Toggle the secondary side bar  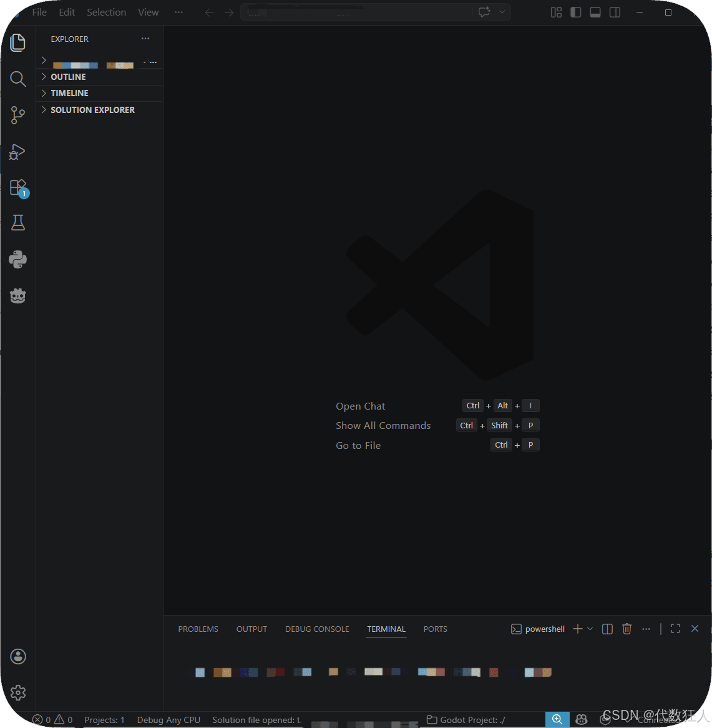615,12
